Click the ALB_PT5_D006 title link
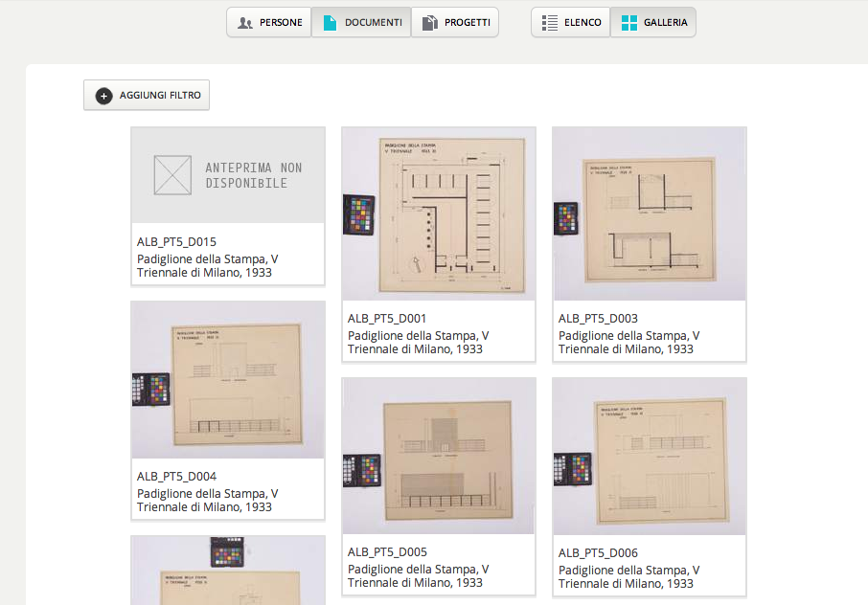Screen dimensions: 868x605 click(x=598, y=553)
